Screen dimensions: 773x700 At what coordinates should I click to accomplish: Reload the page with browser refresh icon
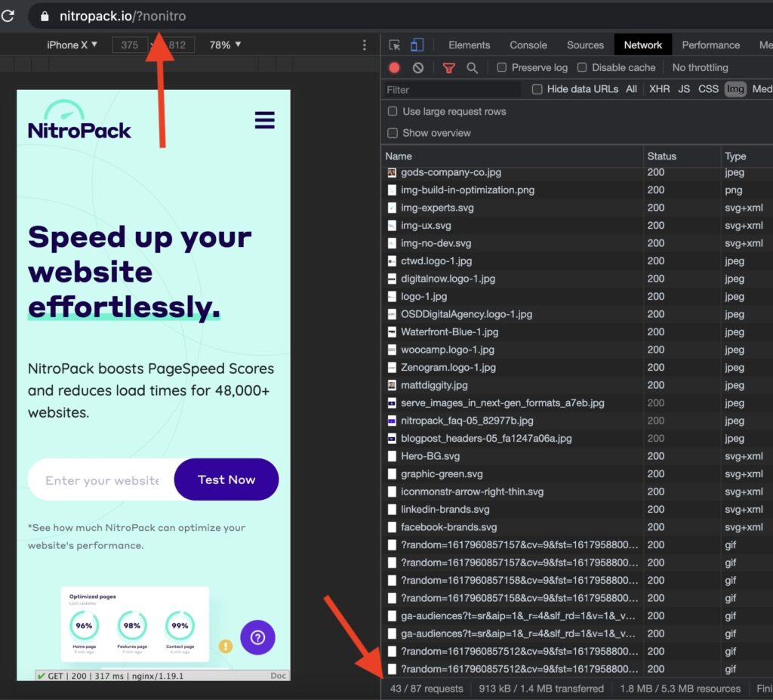(x=8, y=16)
